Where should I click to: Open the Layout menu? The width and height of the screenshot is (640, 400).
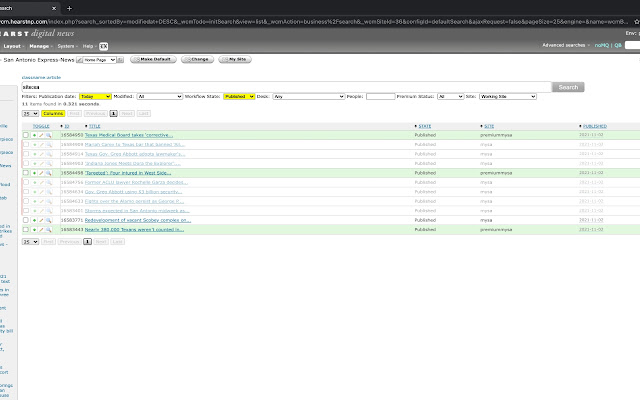pos(13,47)
